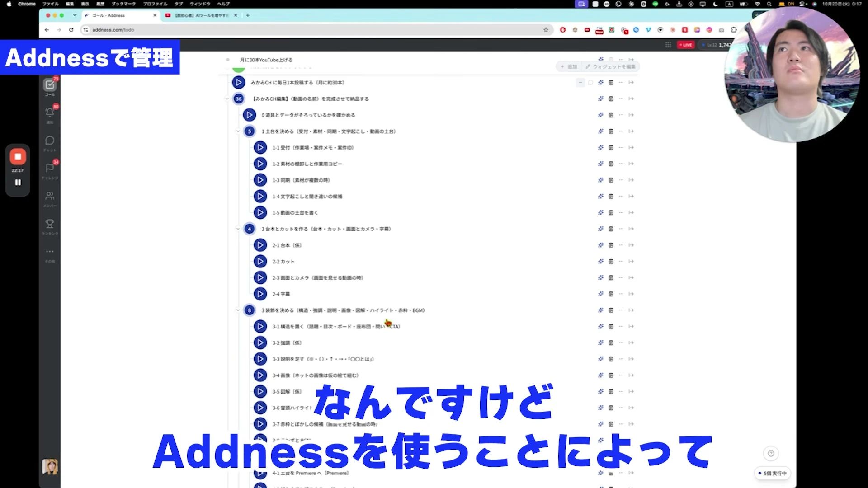Image resolution: width=868 pixels, height=488 pixels.
Task: Start the 0 道具とデータ task
Action: coord(250,115)
